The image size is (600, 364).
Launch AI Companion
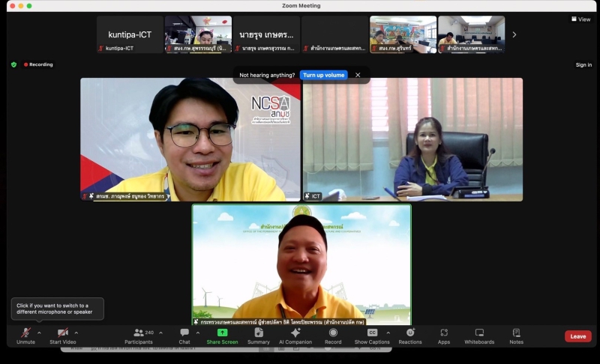click(295, 336)
